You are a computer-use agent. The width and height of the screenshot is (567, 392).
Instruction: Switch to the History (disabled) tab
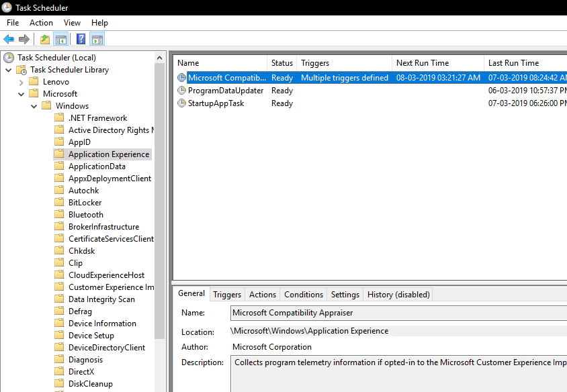tap(398, 295)
